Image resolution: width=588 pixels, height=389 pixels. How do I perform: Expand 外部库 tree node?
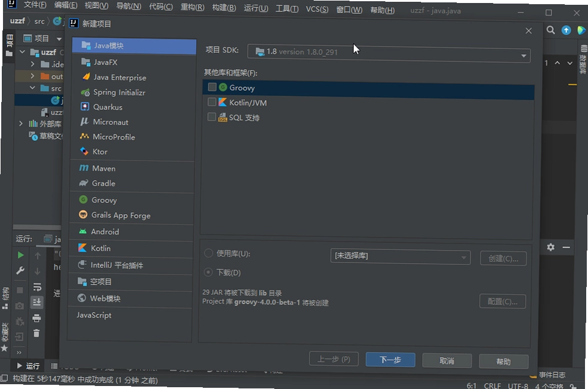[x=21, y=123]
